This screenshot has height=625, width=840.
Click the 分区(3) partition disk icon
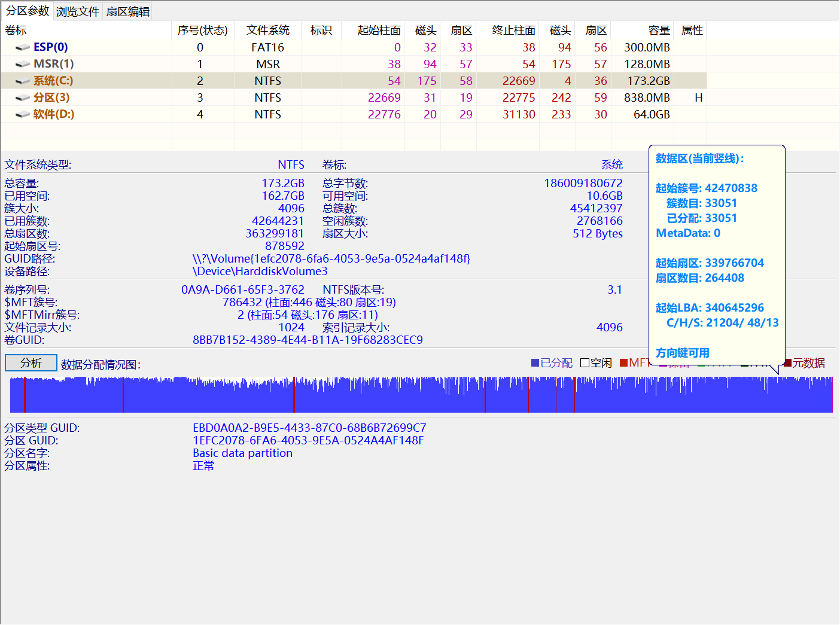pos(22,97)
